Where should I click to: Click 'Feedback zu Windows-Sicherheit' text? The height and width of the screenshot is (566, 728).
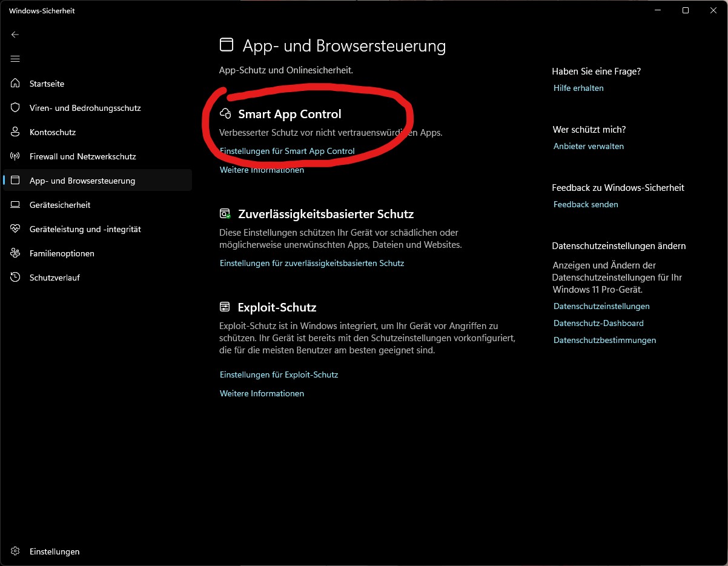click(618, 187)
